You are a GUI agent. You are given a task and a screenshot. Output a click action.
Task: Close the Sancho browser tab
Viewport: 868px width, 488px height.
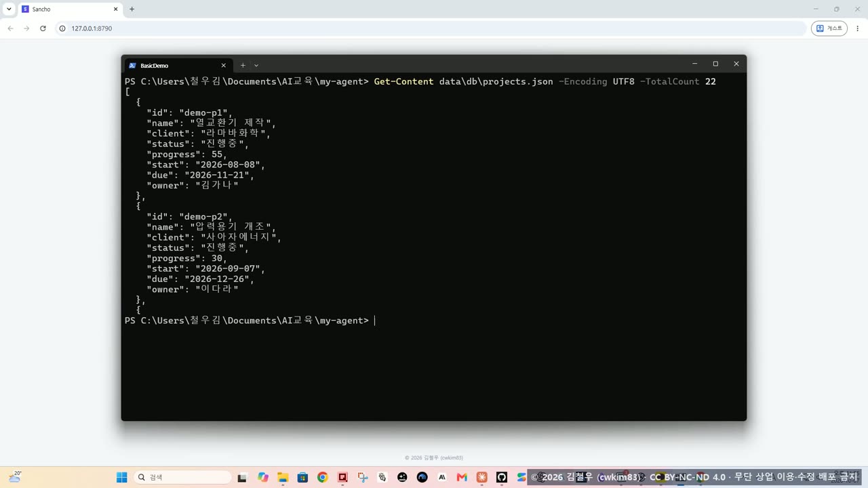pos(115,9)
